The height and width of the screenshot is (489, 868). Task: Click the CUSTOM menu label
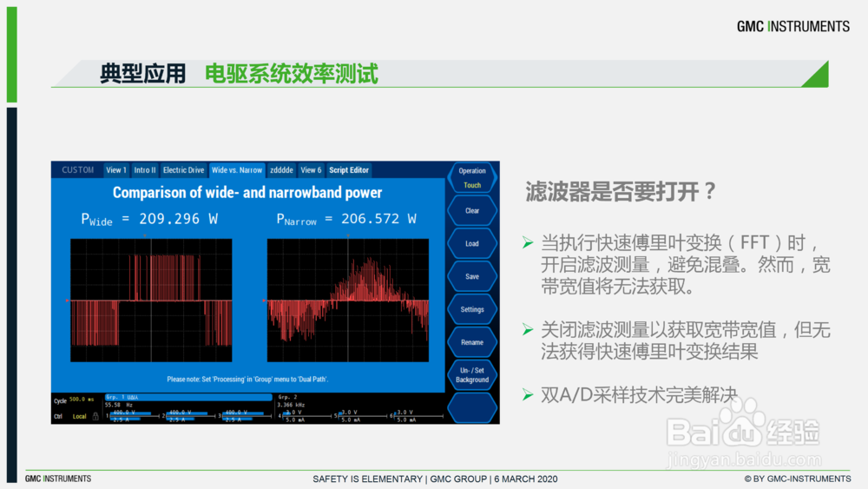coord(77,170)
